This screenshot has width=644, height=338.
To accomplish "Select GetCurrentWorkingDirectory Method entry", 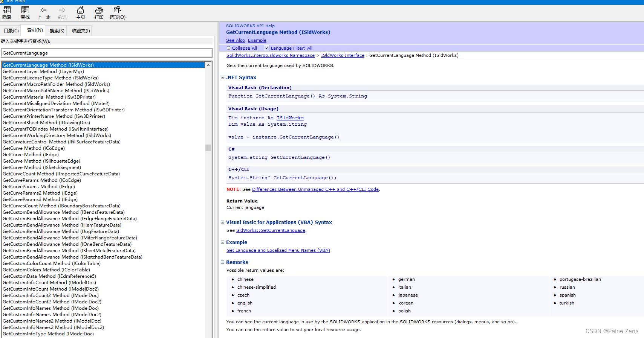I will pyautogui.click(x=57, y=136).
